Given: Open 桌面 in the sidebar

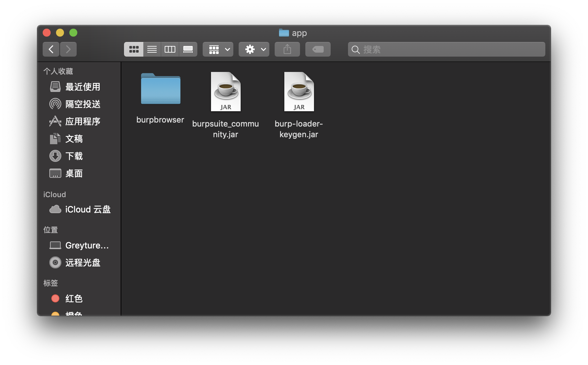Looking at the screenshot, I should (79, 174).
